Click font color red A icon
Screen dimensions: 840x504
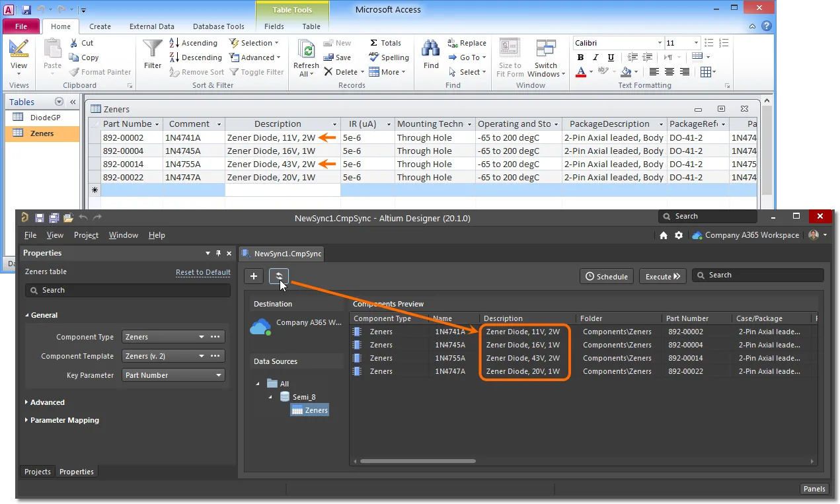581,72
